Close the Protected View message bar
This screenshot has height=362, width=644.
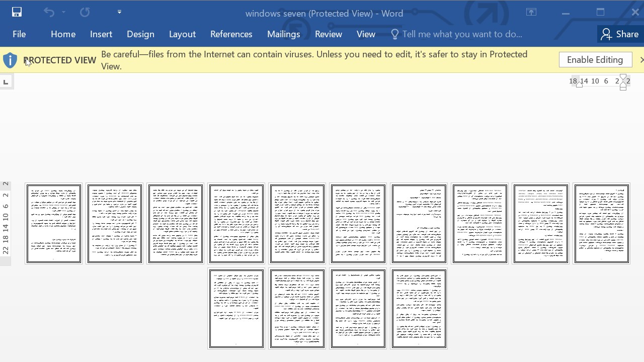point(641,60)
